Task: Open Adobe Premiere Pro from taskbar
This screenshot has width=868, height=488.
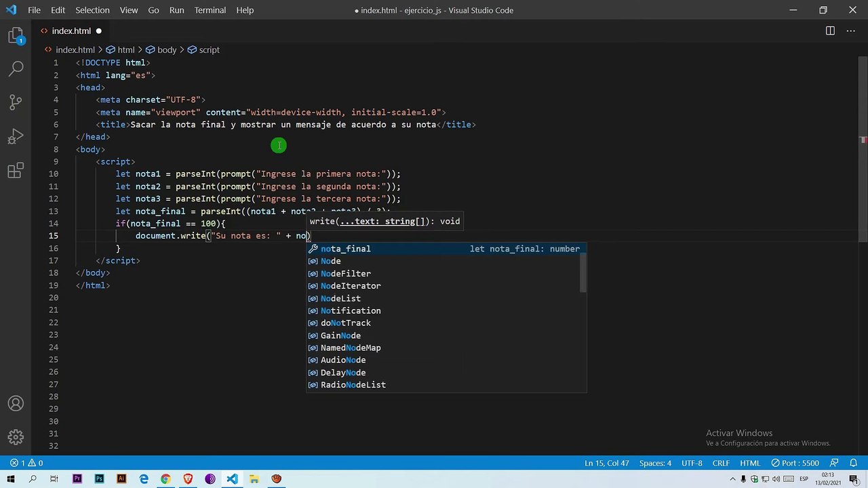Action: pyautogui.click(x=77, y=479)
